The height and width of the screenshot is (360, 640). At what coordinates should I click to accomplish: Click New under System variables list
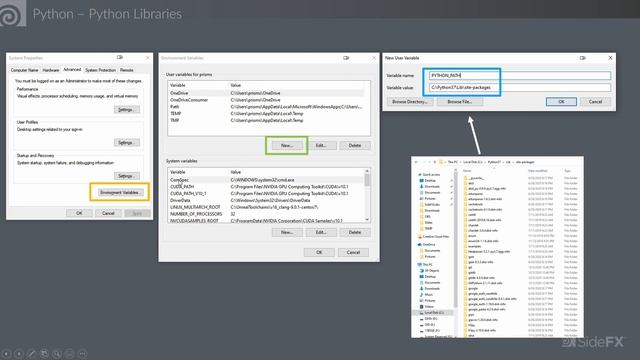[287, 232]
